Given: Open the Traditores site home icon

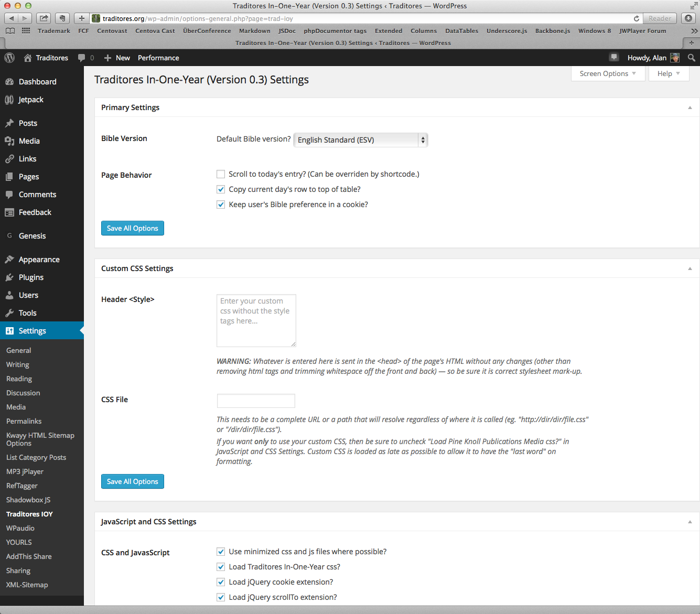Looking at the screenshot, I should pos(28,58).
